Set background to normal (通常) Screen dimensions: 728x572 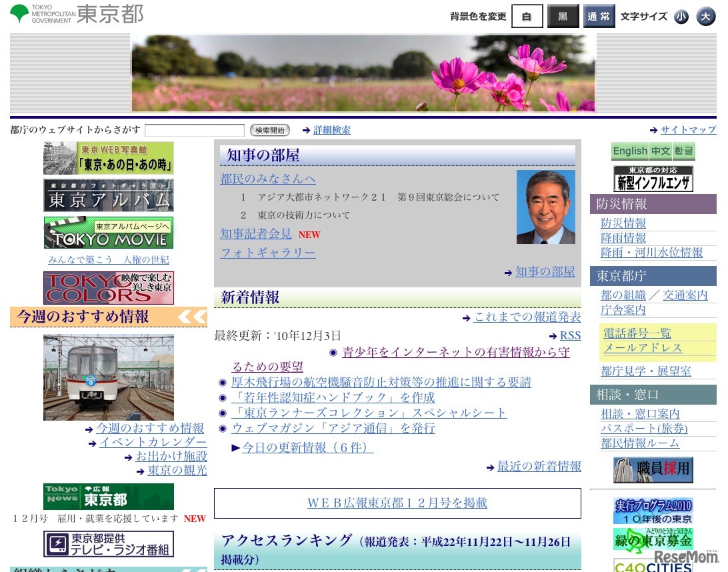coord(599,17)
